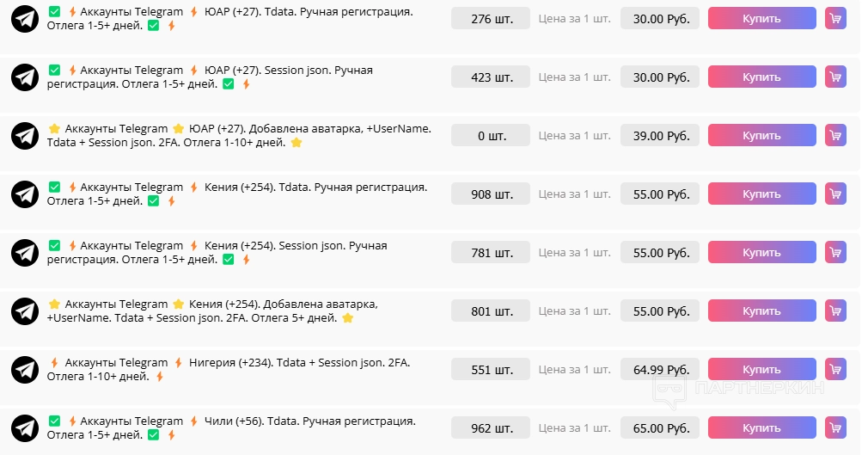Add ЮАР Tdata 276 шт. listing to cart
Screen dimensions: 868x455
[835, 18]
